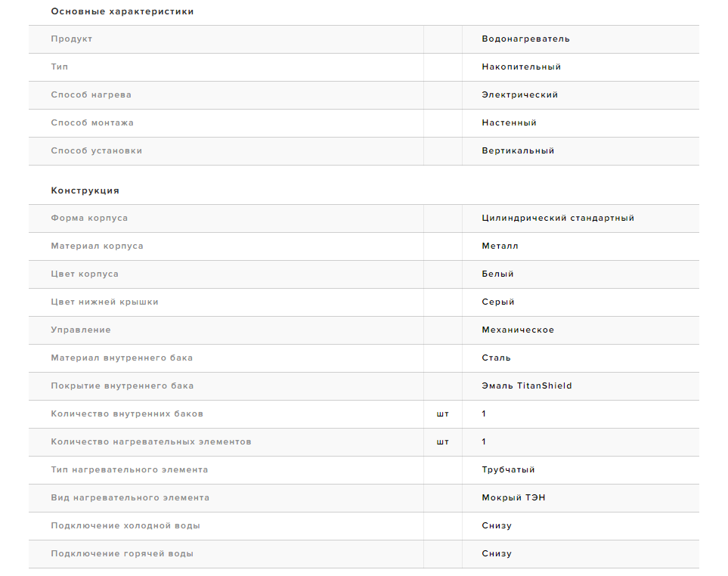This screenshot has width=728, height=576.
Task: Click the Настенный mounting value
Action: 510,123
